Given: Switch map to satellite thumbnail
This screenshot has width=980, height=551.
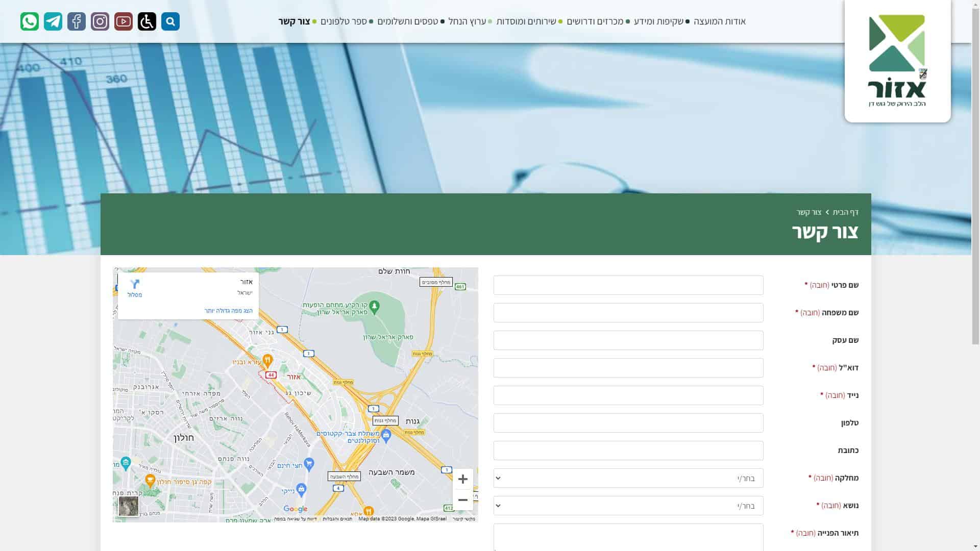Looking at the screenshot, I should tap(129, 506).
